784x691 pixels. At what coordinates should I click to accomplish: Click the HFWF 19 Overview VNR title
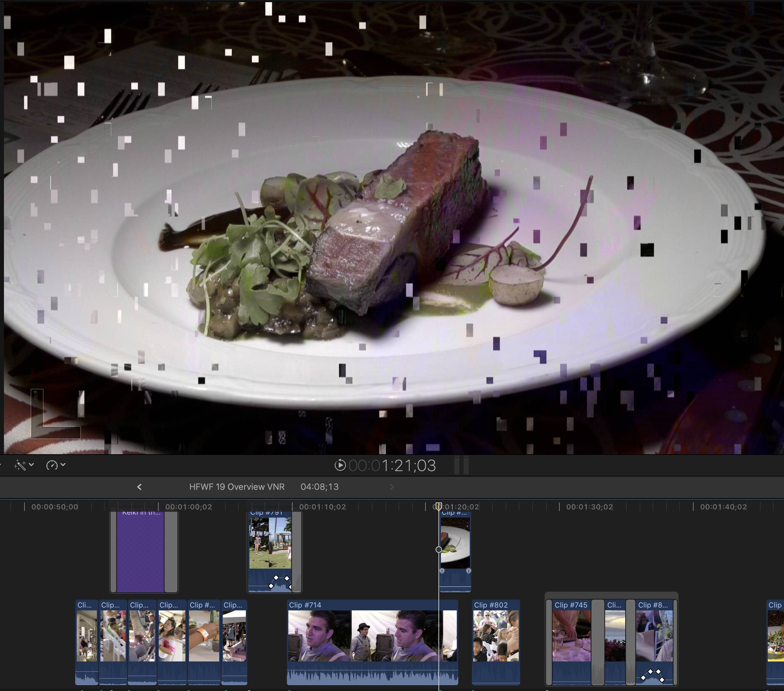(x=236, y=487)
